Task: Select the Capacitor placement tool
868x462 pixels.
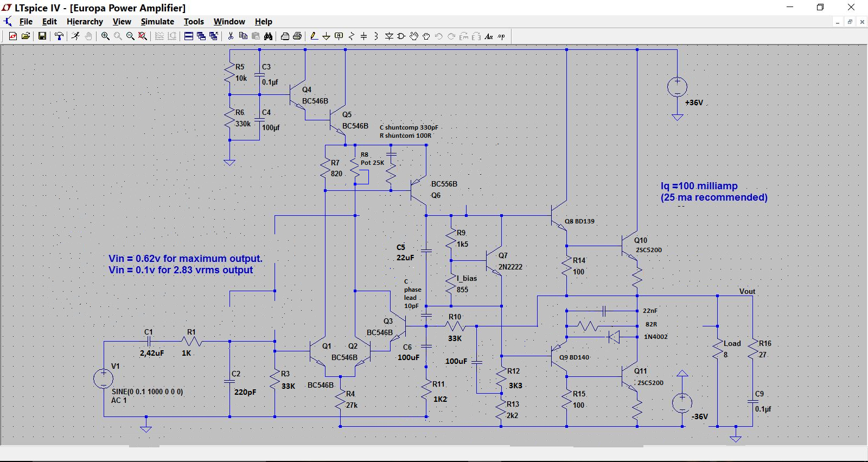Action: click(x=364, y=36)
